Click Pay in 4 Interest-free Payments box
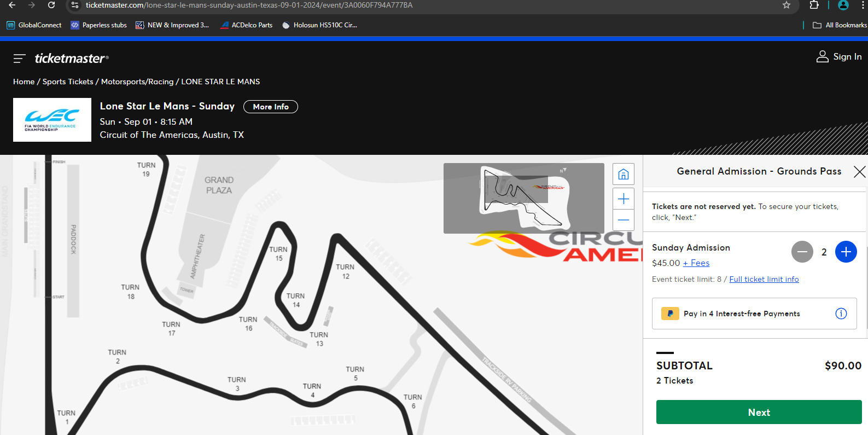Screen dimensions: 868x435 pos(754,314)
